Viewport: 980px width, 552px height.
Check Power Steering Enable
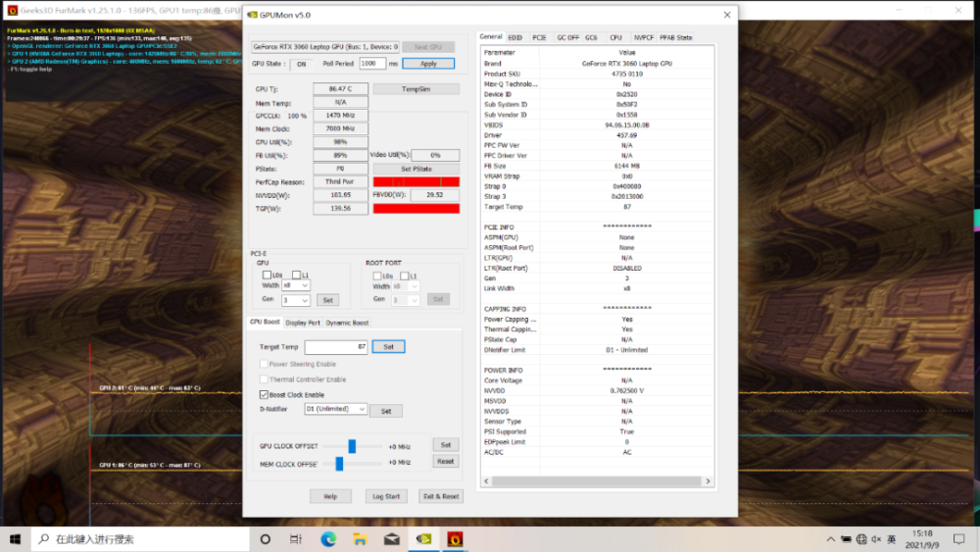(x=264, y=364)
